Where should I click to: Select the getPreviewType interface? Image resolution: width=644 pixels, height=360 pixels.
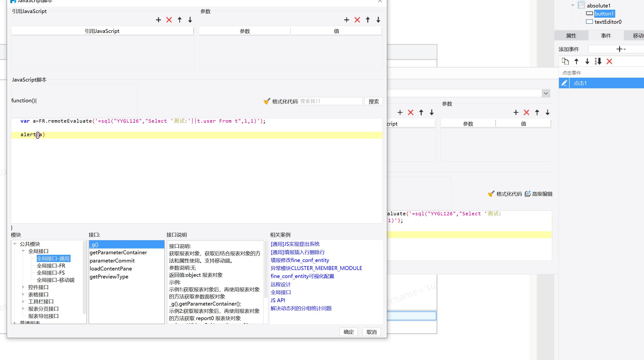tap(126, 277)
